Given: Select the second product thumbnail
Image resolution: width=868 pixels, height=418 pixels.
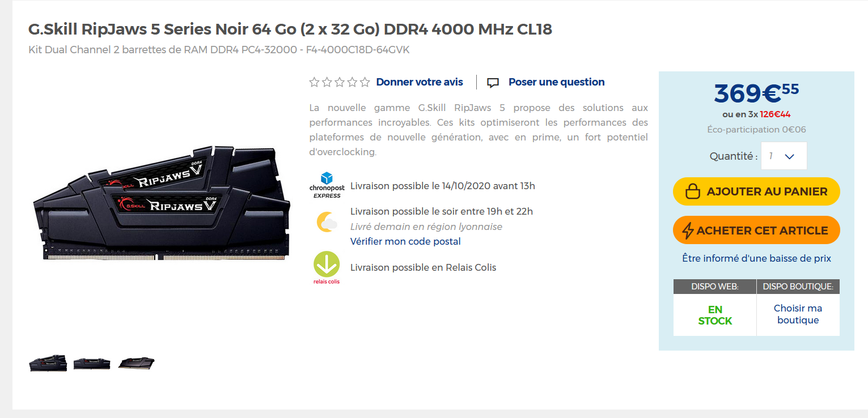Looking at the screenshot, I should 92,363.
